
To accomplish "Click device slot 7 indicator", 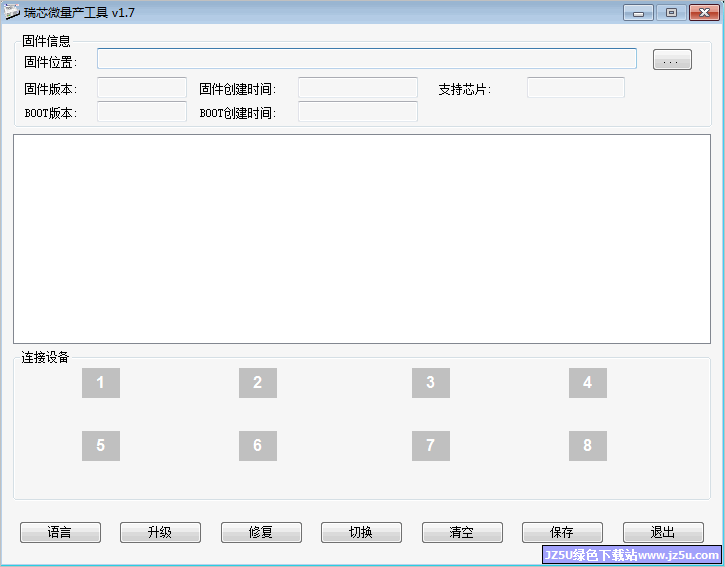I will pyautogui.click(x=431, y=446).
